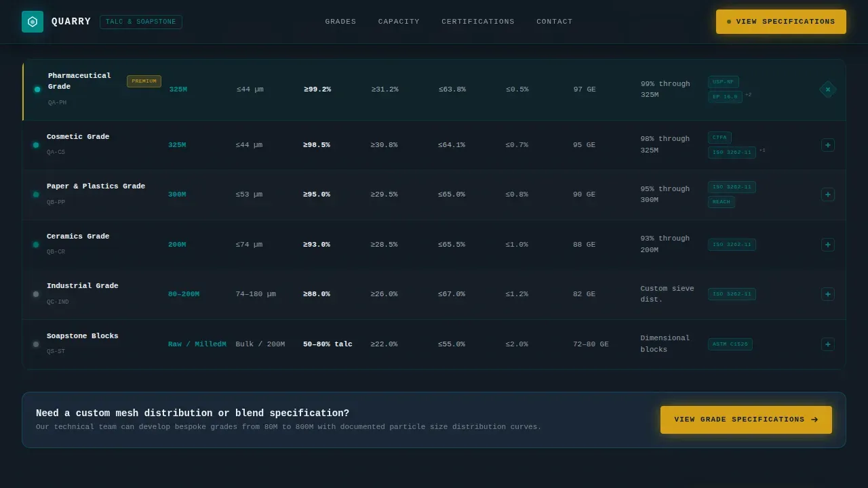Click the REACH certification badge
This screenshot has height=488, width=868.
click(722, 202)
